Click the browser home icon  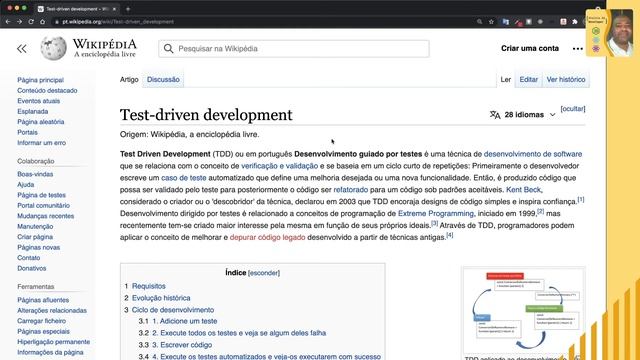pos(42,22)
